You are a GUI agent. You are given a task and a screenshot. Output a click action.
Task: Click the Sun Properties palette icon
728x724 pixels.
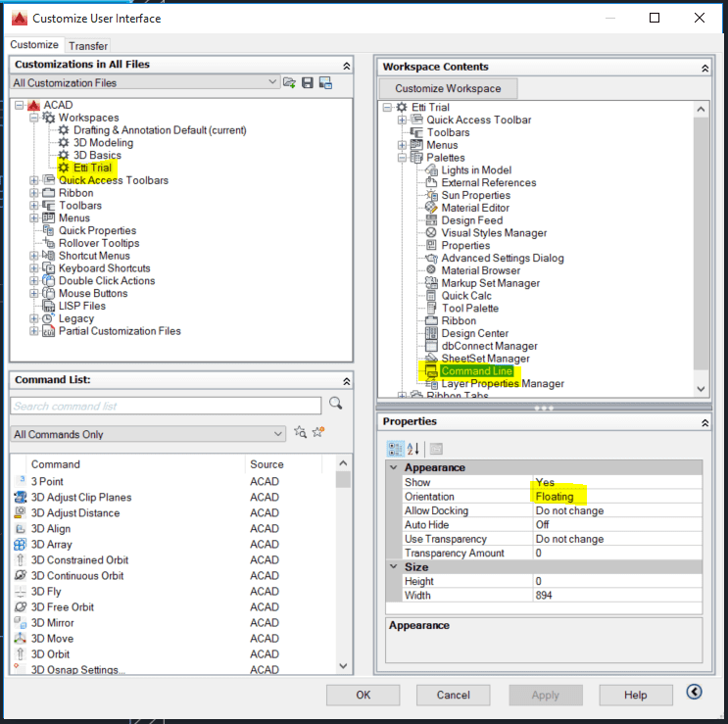[431, 195]
